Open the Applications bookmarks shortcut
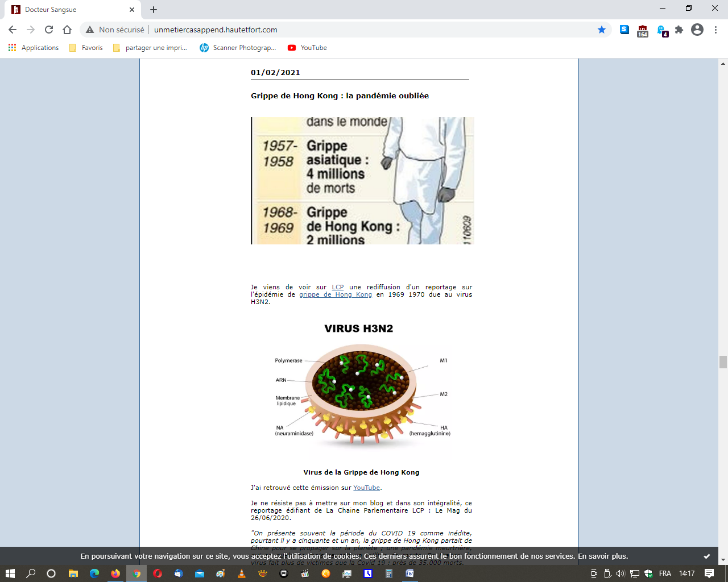728x582 pixels. 34,48
